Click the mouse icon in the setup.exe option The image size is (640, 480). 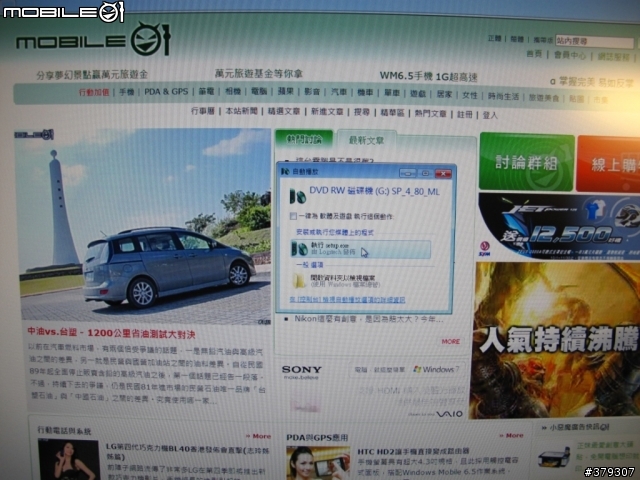(300, 249)
